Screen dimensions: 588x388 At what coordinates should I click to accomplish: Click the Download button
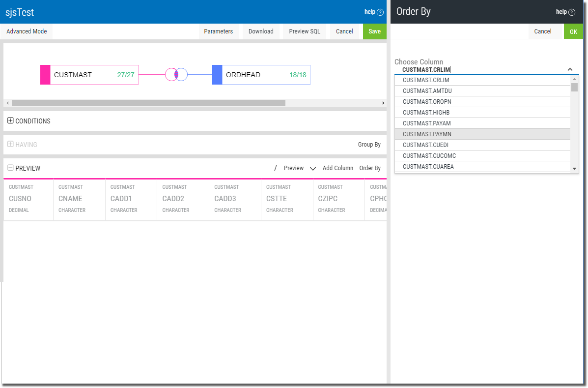pyautogui.click(x=261, y=31)
